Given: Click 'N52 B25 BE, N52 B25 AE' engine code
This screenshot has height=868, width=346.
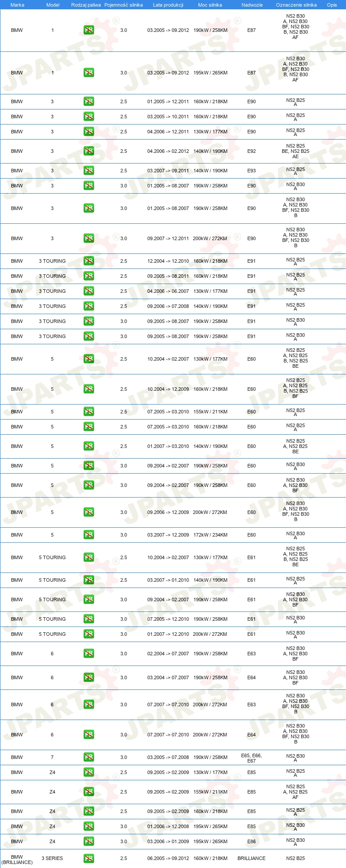Looking at the screenshot, I should click(x=296, y=151).
